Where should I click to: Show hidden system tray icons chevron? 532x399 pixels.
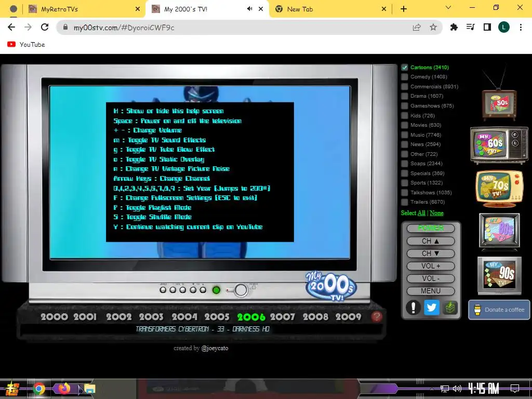click(432, 389)
